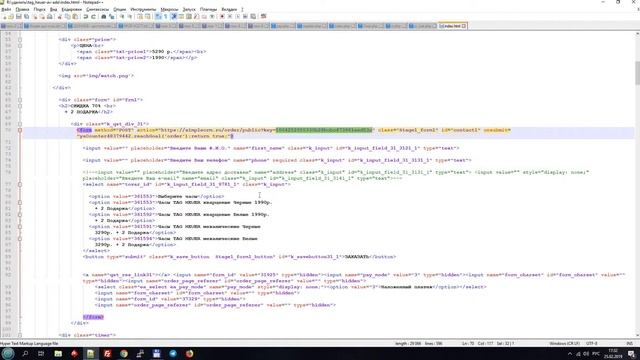Click the Open file toolbar icon

point(11,17)
